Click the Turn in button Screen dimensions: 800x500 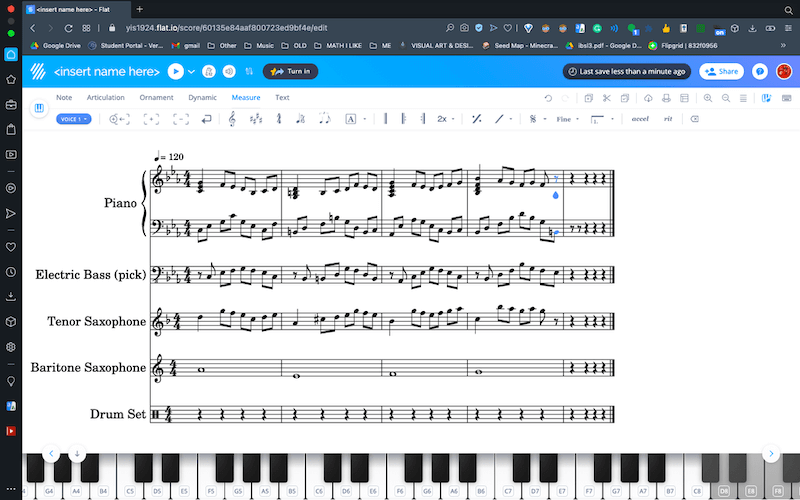[x=291, y=71]
